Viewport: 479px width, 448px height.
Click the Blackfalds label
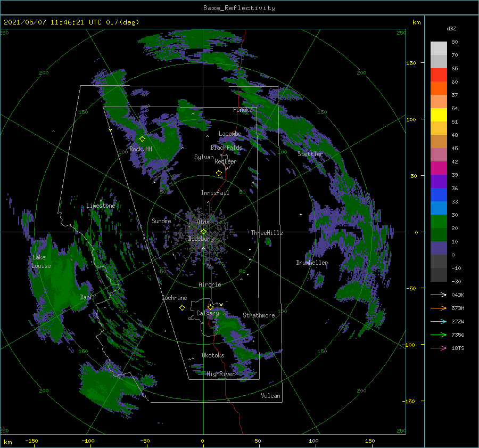[x=226, y=148]
